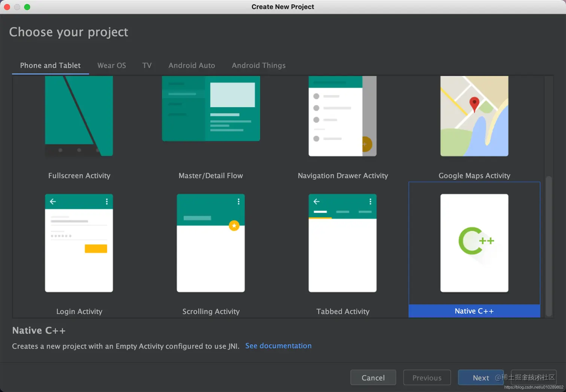566x392 pixels.
Task: Open the See documentation link
Action: 278,346
